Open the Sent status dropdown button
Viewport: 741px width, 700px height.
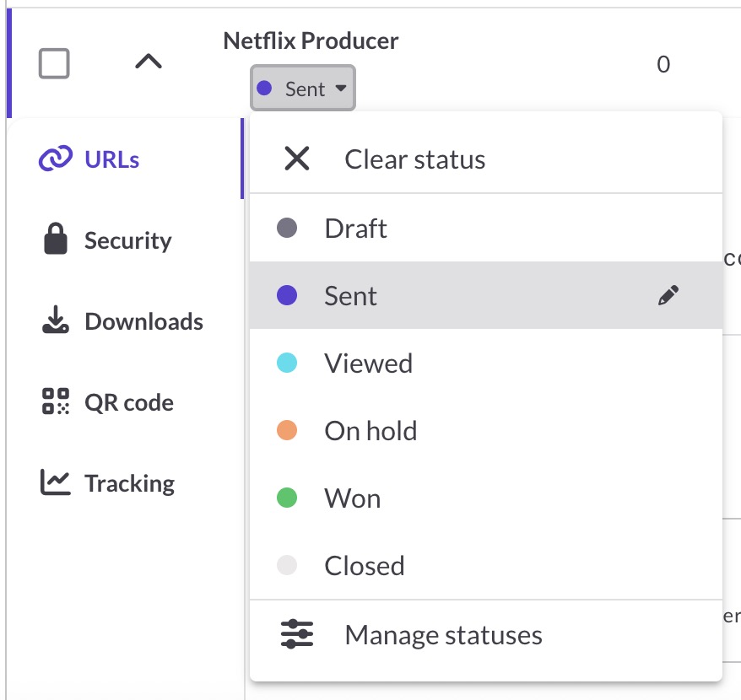302,89
